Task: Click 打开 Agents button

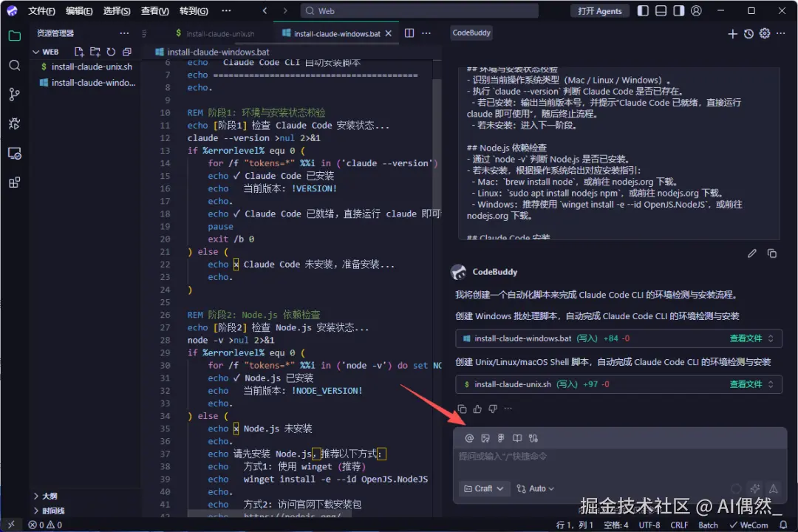Action: (600, 11)
